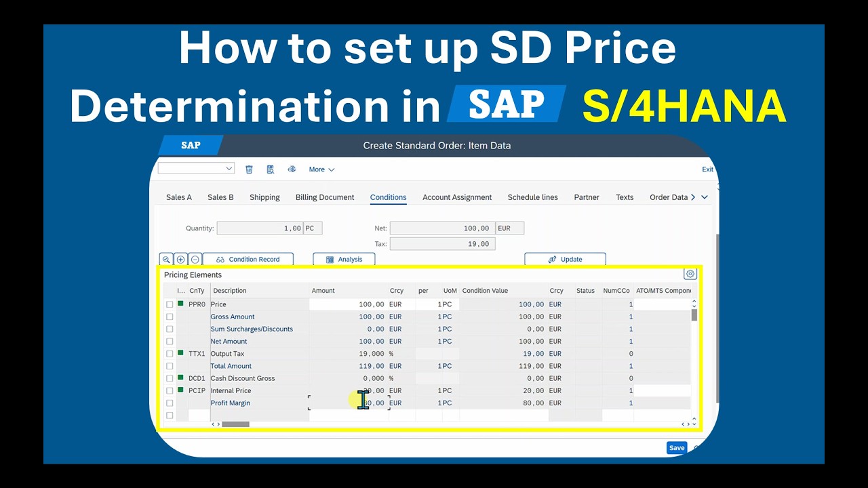Open the tab list down chevron
The height and width of the screenshot is (488, 868).
point(705,197)
